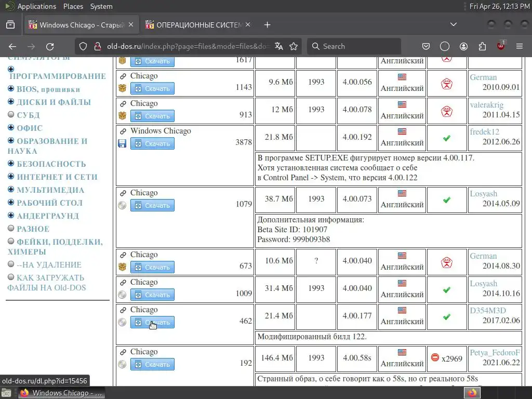Viewport: 532px width, 399px height.
Task: Bookmark this page with the star icon
Action: pos(294,46)
